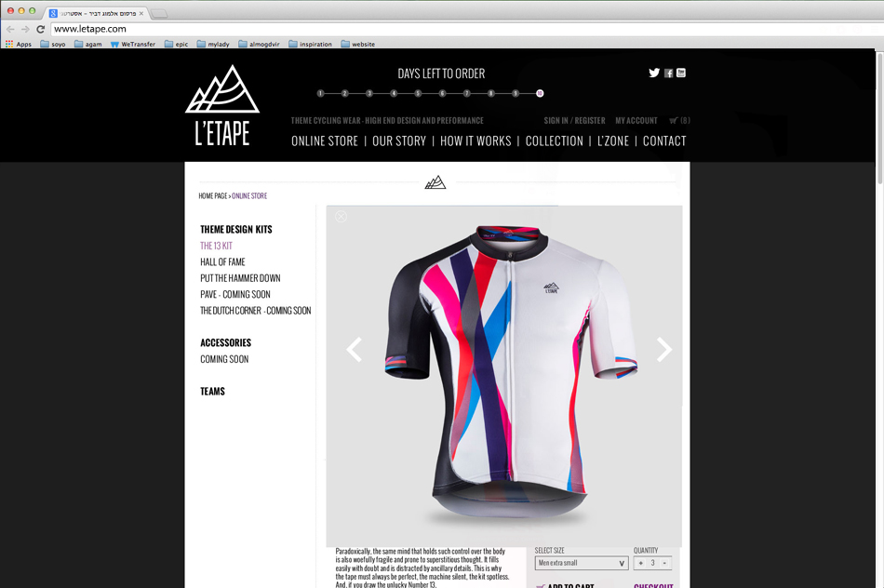Select day 10 on order timeline
884x588 pixels.
coord(540,94)
